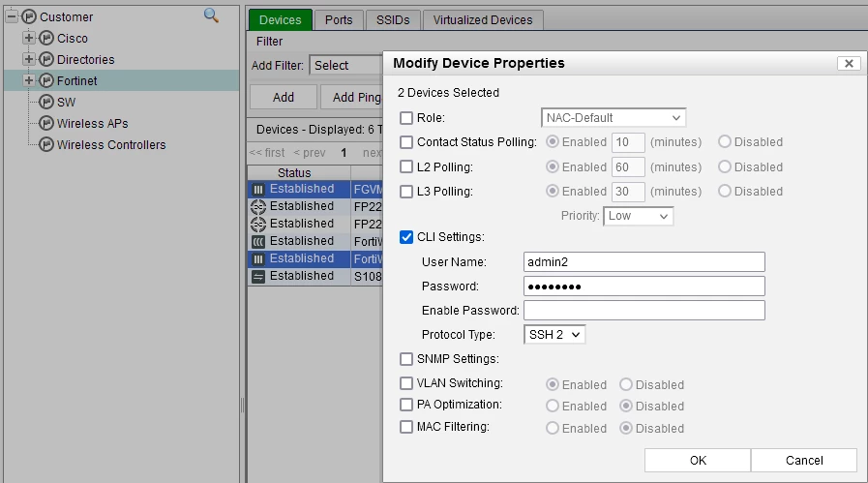Go to first page link

pos(267,153)
